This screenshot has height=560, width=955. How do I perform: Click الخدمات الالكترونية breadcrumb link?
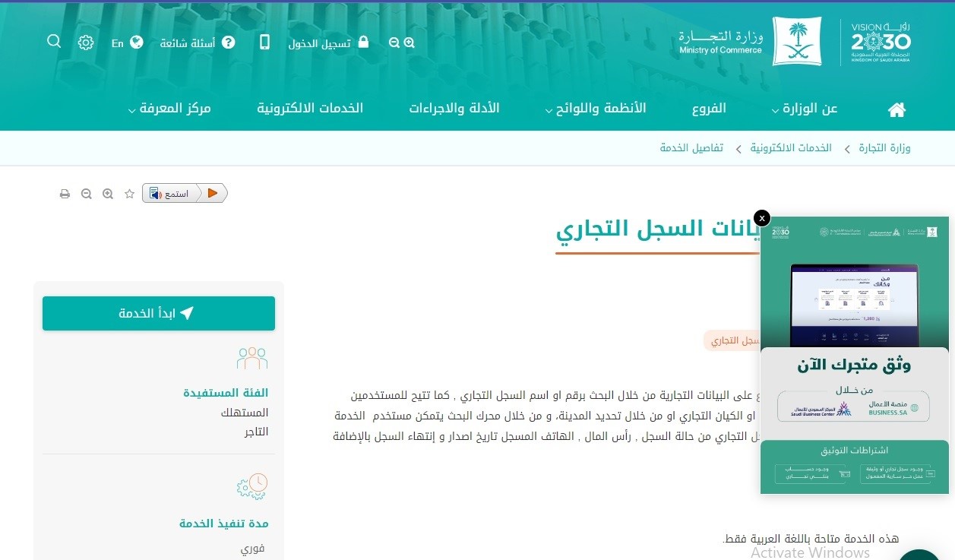791,147
